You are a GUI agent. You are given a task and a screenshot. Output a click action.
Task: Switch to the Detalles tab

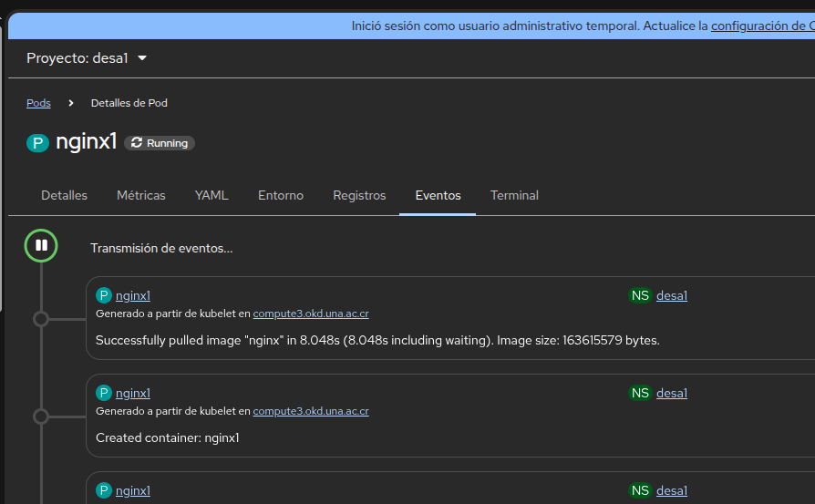pos(64,195)
